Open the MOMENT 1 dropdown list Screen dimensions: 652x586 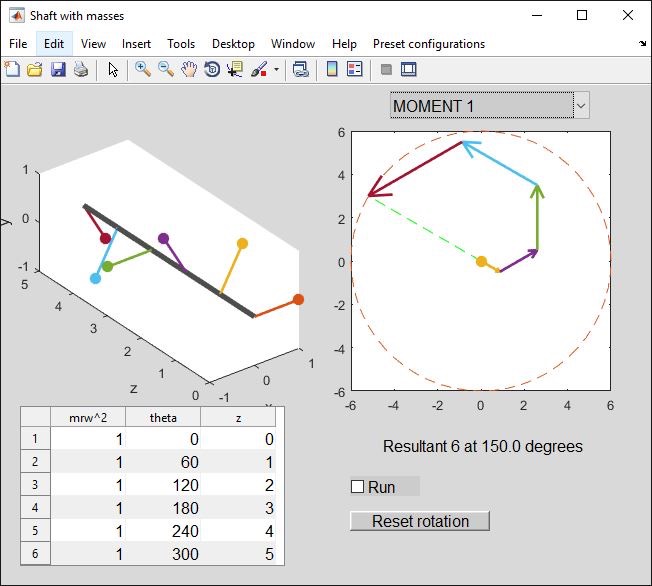click(x=581, y=106)
